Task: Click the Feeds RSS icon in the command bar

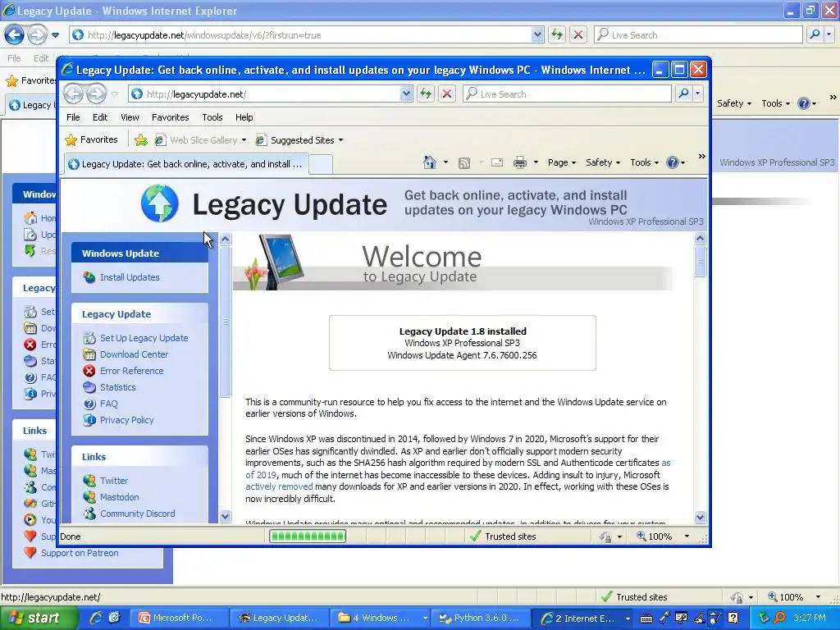Action: [464, 162]
